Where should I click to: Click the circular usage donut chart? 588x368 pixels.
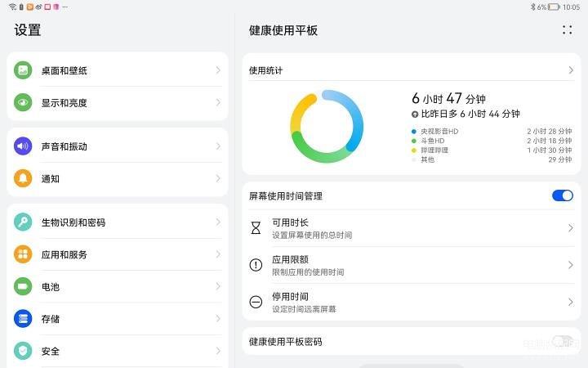point(327,126)
